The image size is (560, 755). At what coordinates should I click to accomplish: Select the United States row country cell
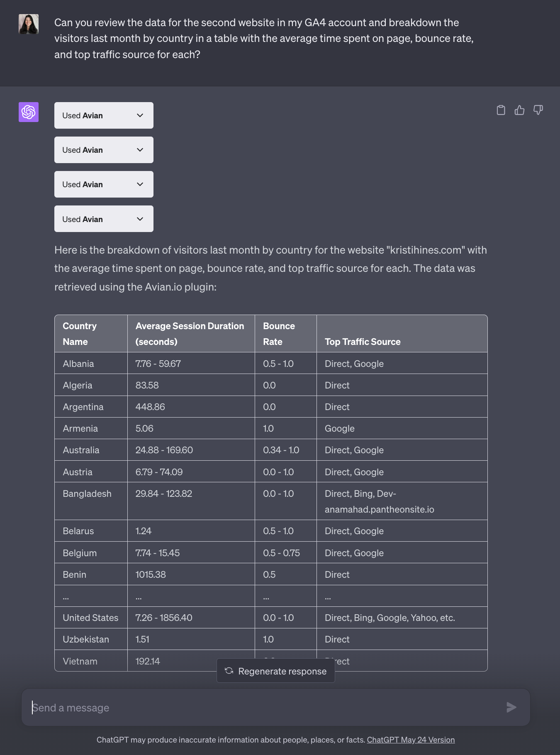[90, 618]
